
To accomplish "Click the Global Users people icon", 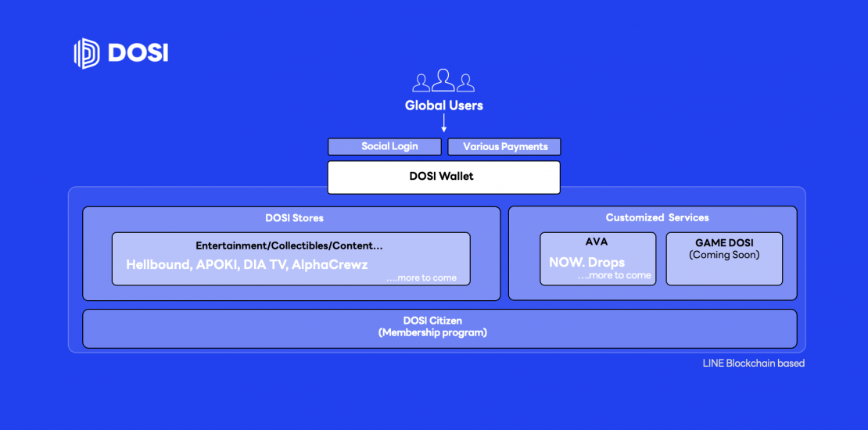I will tap(443, 81).
